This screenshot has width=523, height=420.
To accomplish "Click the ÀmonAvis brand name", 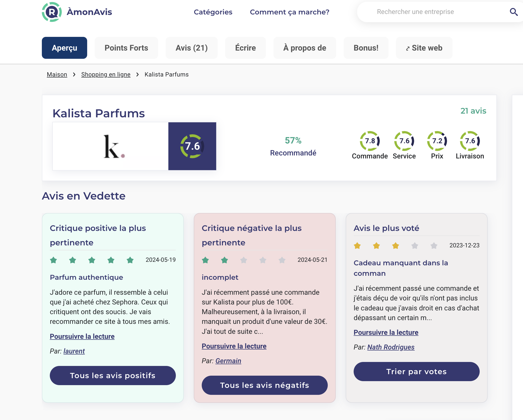I will pyautogui.click(x=89, y=12).
